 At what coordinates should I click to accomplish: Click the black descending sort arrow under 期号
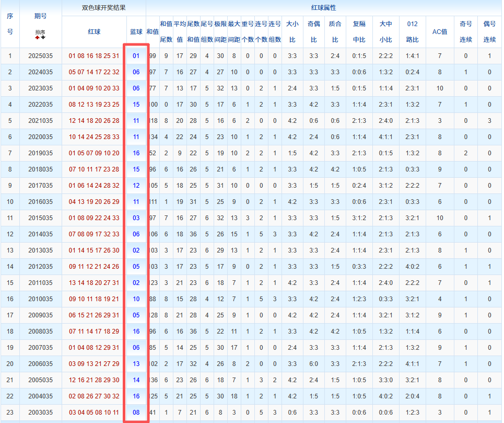click(43, 38)
